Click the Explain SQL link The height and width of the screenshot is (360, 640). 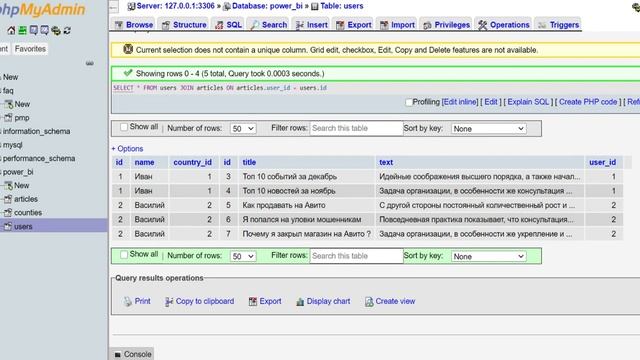click(x=528, y=102)
